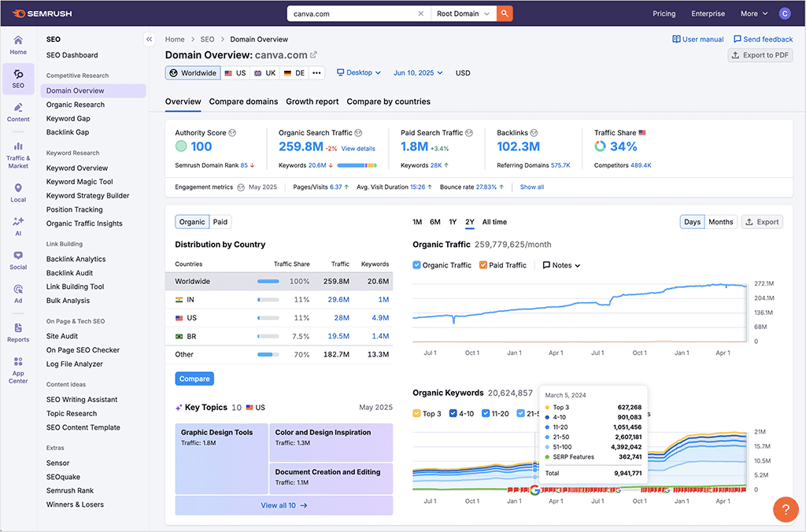This screenshot has width=806, height=532.
Task: Open the Content sidebar section
Action: pyautogui.click(x=18, y=112)
